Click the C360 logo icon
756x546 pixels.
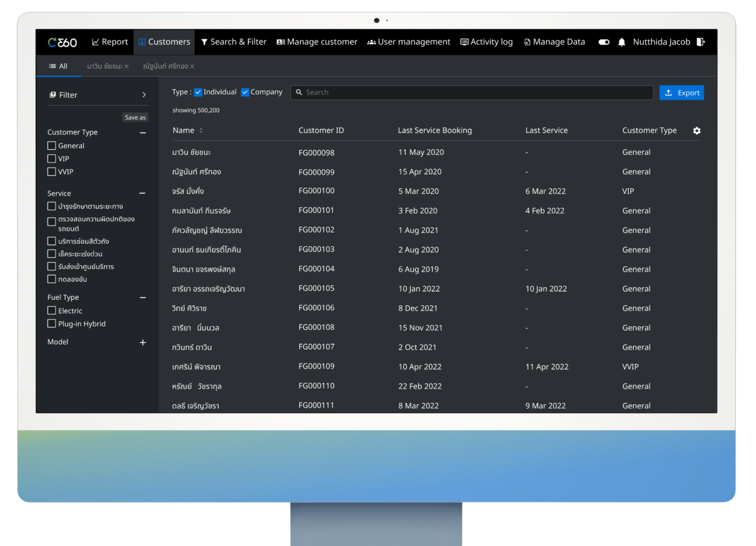62,42
